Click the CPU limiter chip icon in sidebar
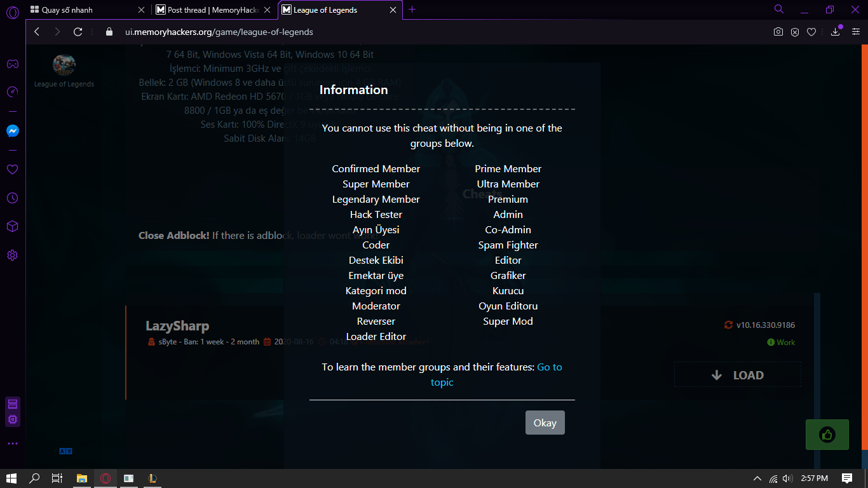868x488 pixels. point(12,419)
